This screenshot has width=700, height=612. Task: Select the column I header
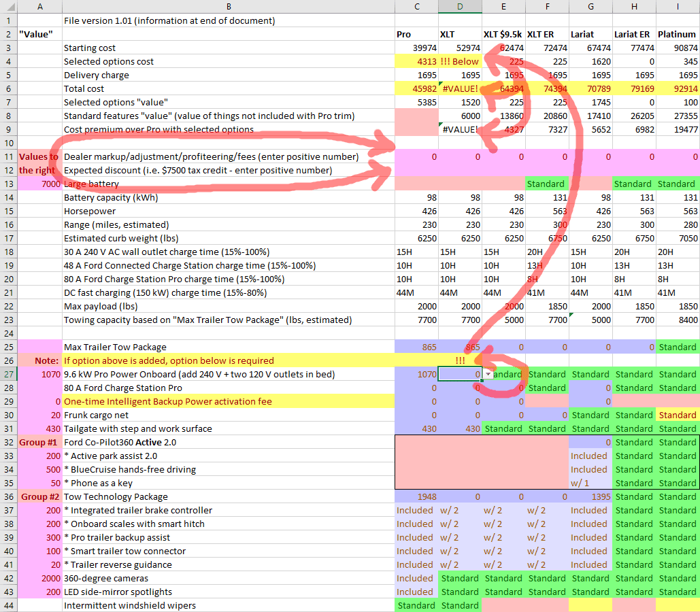click(678, 7)
